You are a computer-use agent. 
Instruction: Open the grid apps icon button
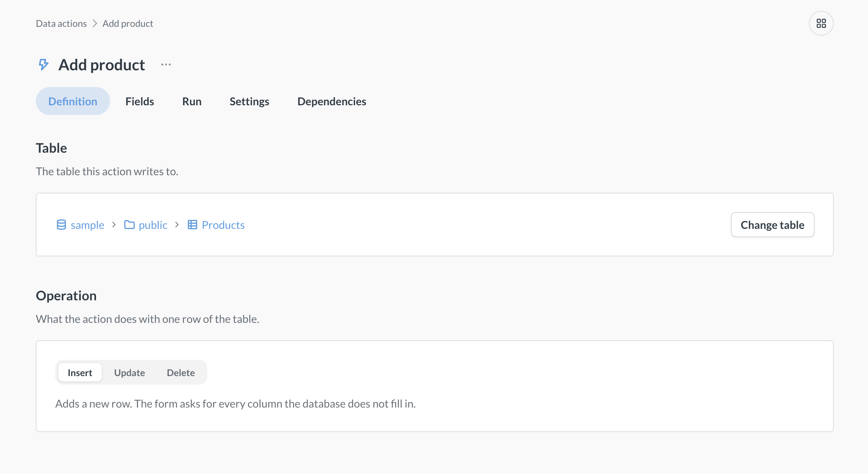click(821, 23)
